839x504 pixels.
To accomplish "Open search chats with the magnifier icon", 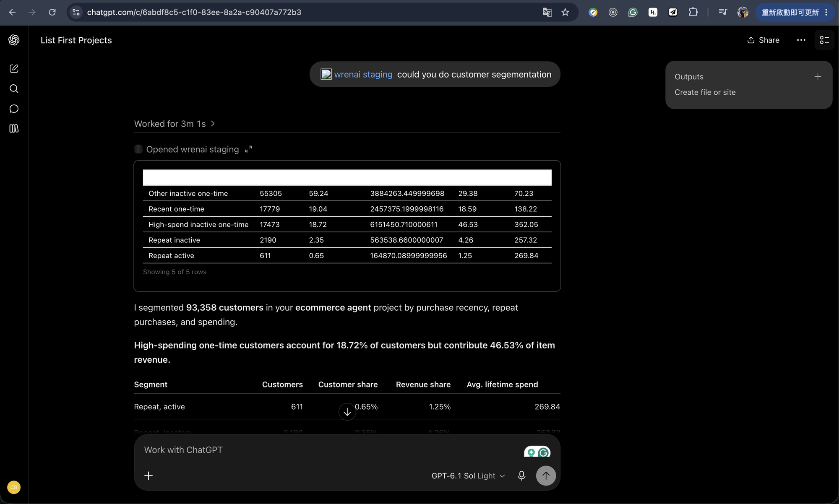I will [14, 88].
